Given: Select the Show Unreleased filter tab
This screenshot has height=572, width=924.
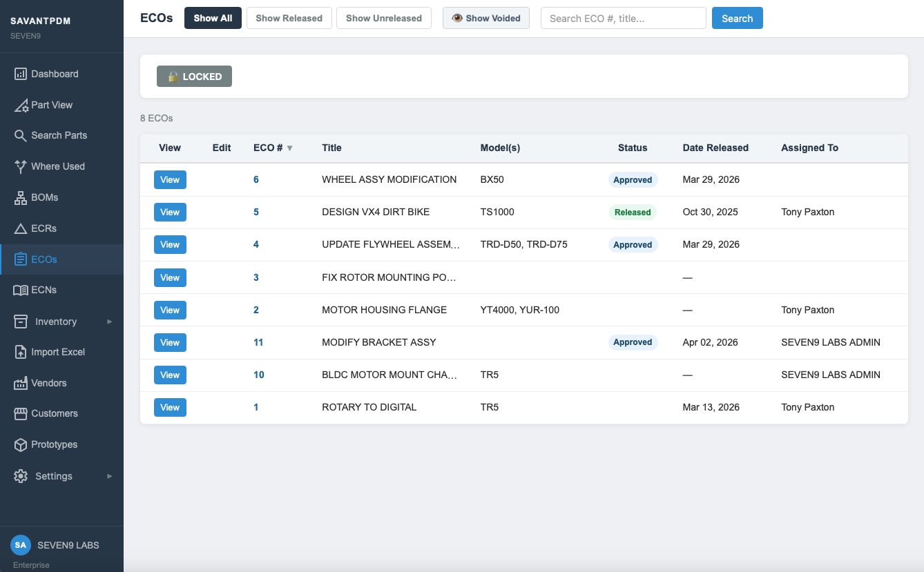Looking at the screenshot, I should point(383,18).
